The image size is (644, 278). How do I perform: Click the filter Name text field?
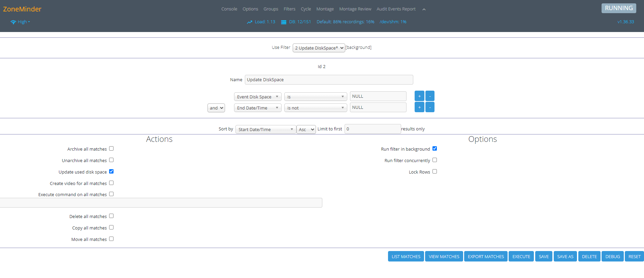coord(329,80)
